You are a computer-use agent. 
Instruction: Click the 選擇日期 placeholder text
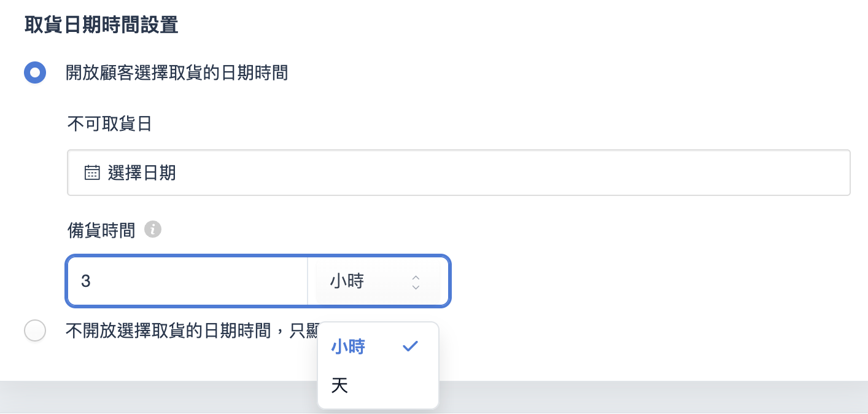pyautogui.click(x=142, y=173)
